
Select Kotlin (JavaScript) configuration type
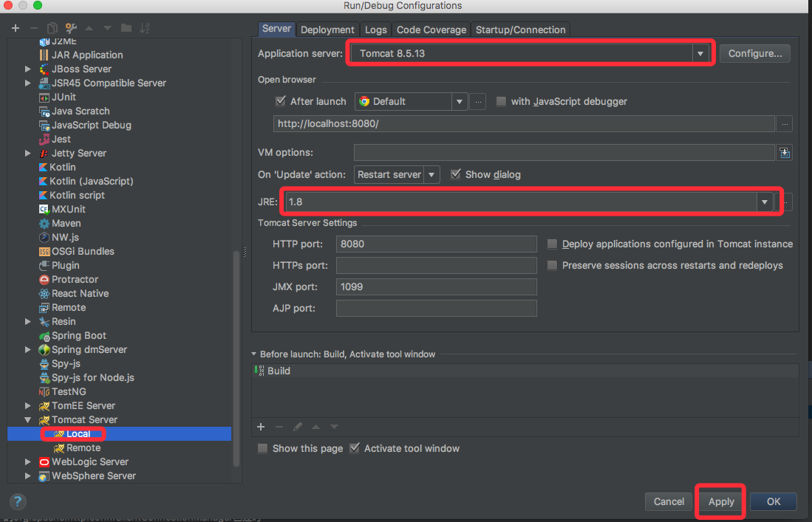click(91, 181)
